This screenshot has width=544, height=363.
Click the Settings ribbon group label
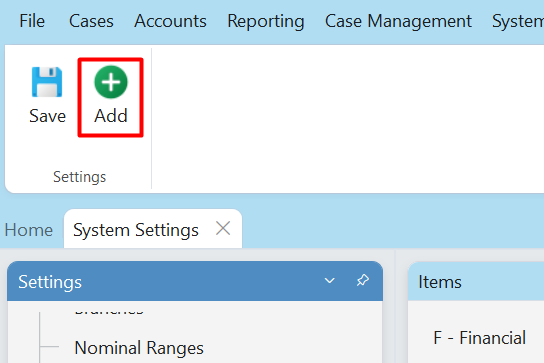(x=79, y=177)
